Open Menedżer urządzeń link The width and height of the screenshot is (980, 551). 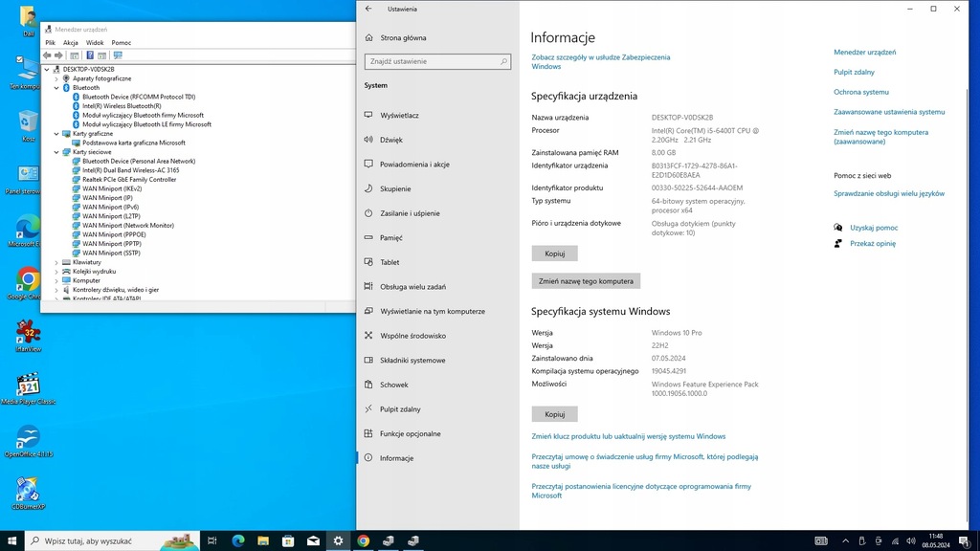(864, 52)
